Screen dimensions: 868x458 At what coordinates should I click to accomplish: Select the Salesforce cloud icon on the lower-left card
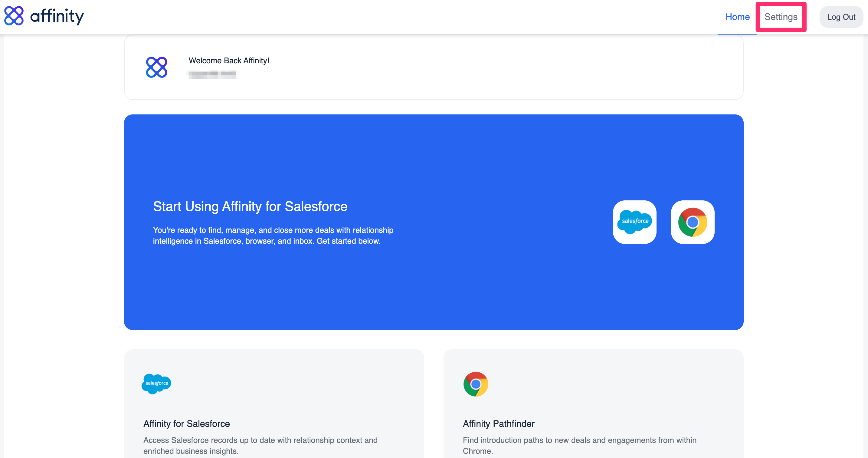pyautogui.click(x=156, y=384)
